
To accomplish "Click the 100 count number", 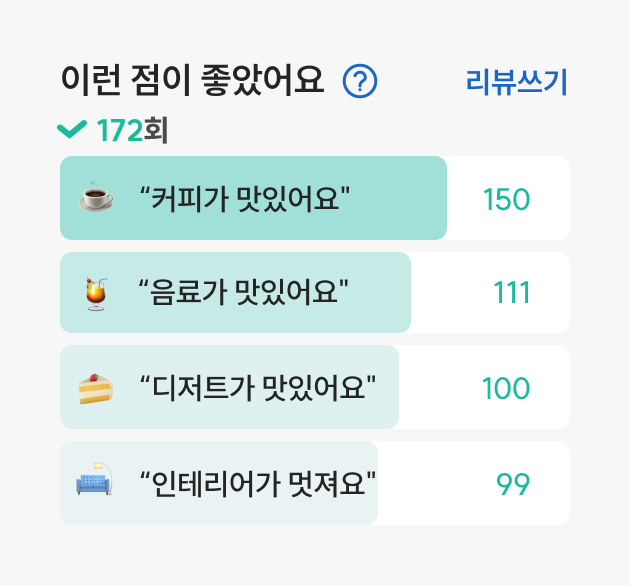I will point(506,389).
